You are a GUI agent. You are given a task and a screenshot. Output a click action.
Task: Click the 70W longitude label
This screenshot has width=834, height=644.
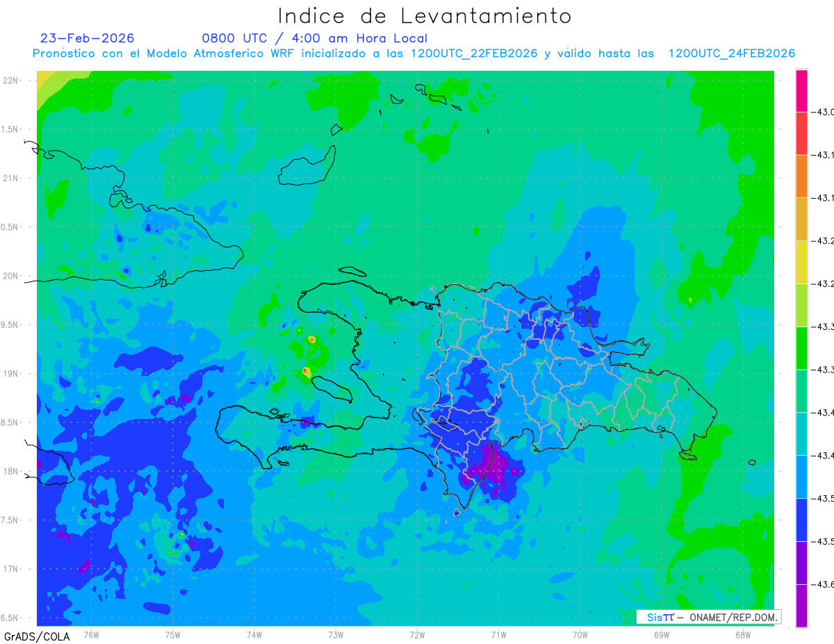580,634
